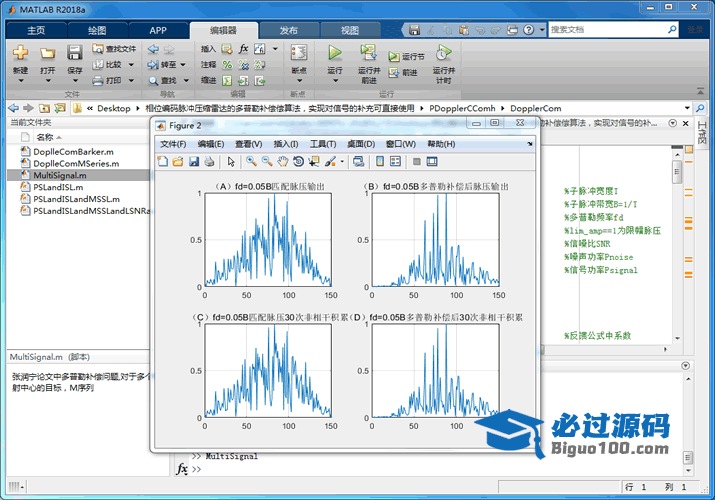Image resolution: width=715 pixels, height=500 pixels.
Task: Expand the Print (打印) dropdown arrow
Action: [131, 81]
